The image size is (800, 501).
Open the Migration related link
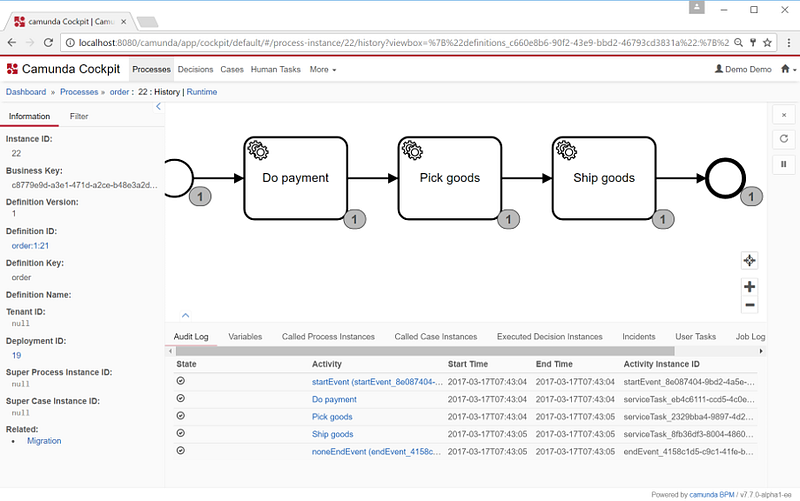[44, 441]
